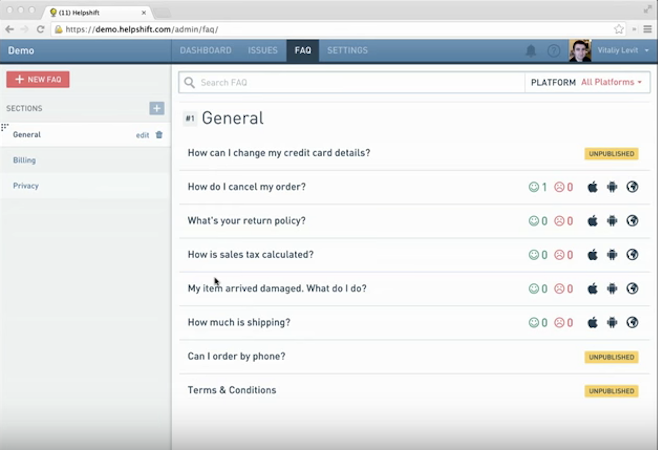Open the All Platforms dropdown
This screenshot has width=658, height=450.
pos(611,82)
